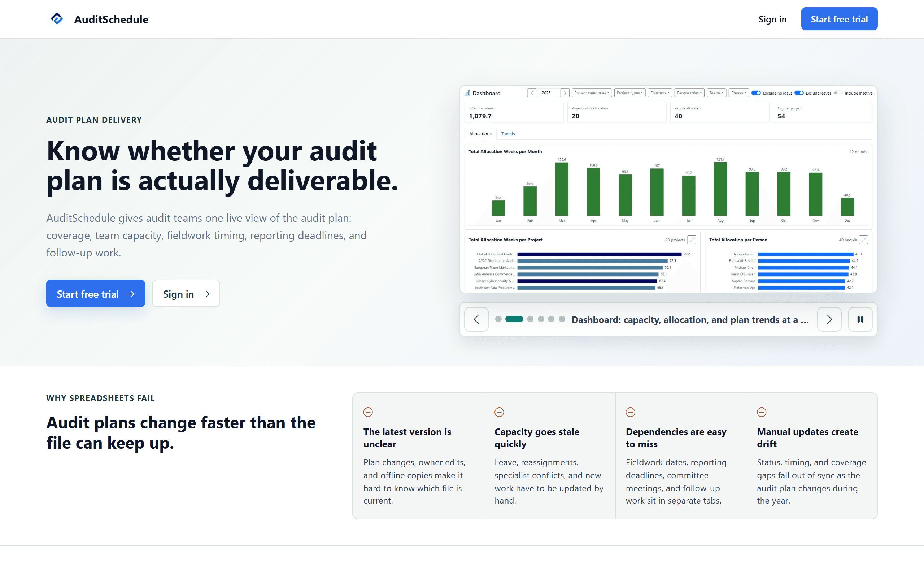This screenshot has height=578, width=924.
Task: Click minus icon above latest version card
Action: [368, 412]
